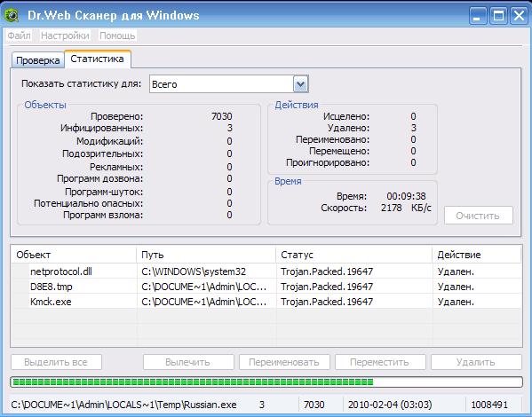This screenshot has height=417, width=532.
Task: Open the Файл menu
Action: click(x=19, y=35)
